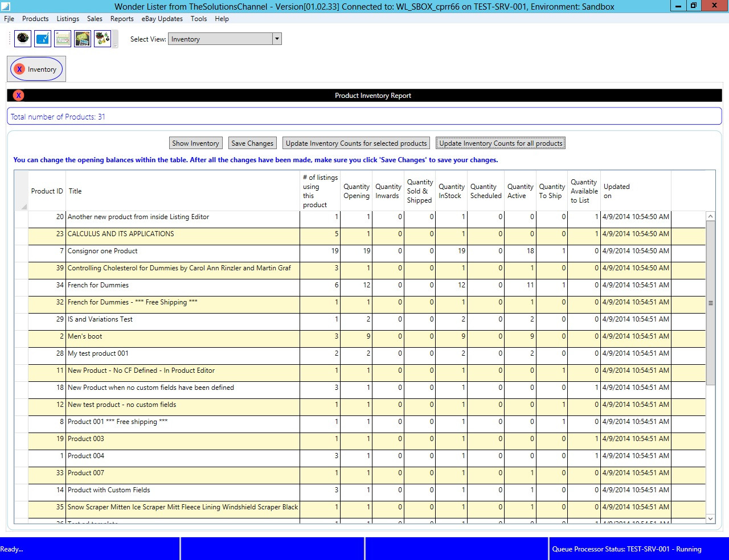Open the File menu
Viewport: 729px width, 560px height.
click(9, 19)
